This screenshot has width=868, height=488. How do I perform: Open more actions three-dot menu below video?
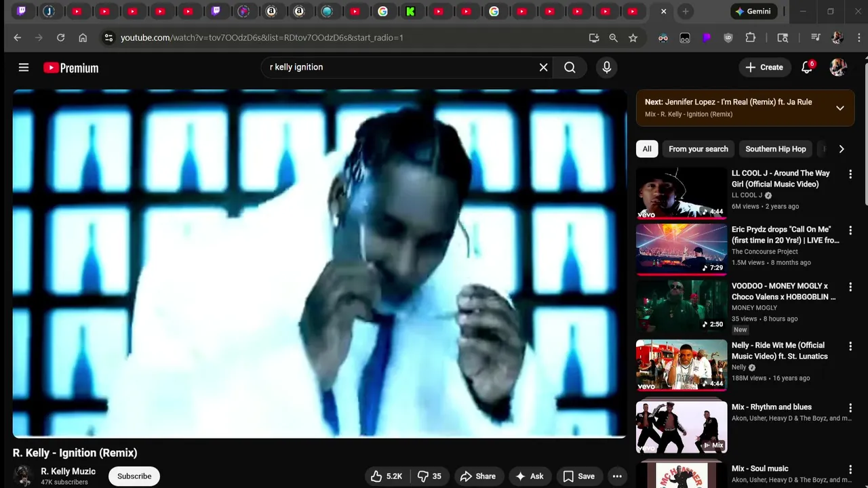click(617, 476)
